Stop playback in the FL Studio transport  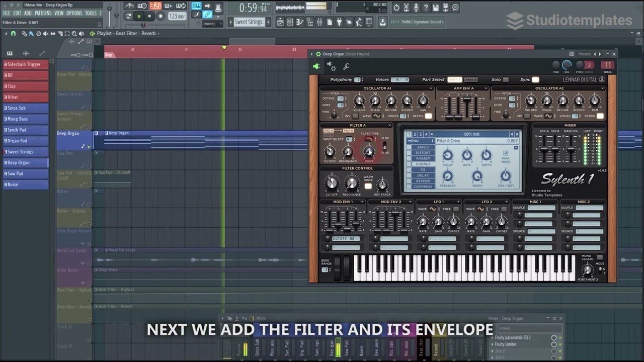(x=149, y=16)
